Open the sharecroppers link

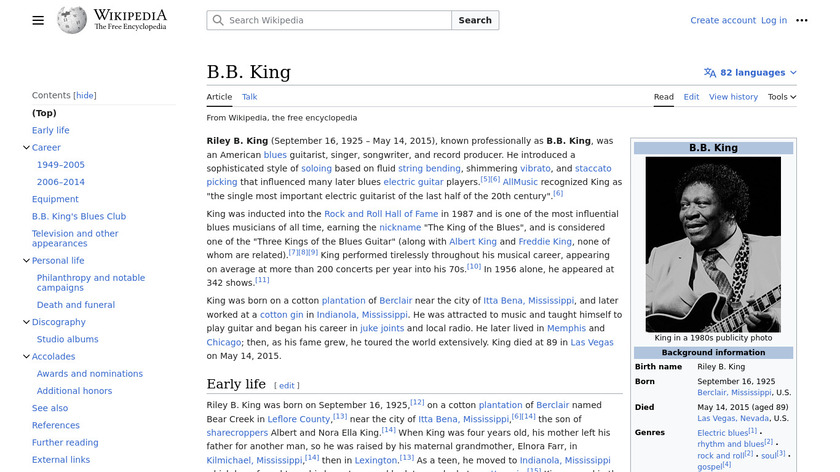point(237,433)
